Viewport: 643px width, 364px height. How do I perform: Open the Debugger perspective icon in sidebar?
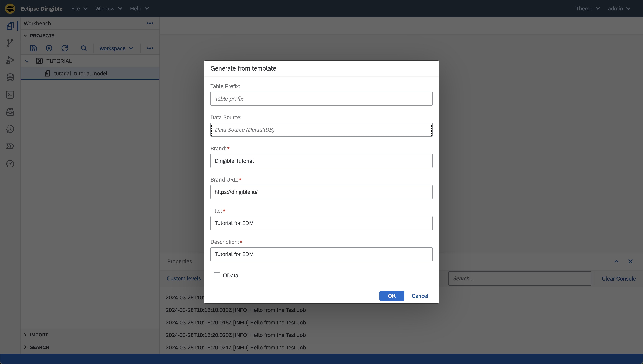point(10,60)
